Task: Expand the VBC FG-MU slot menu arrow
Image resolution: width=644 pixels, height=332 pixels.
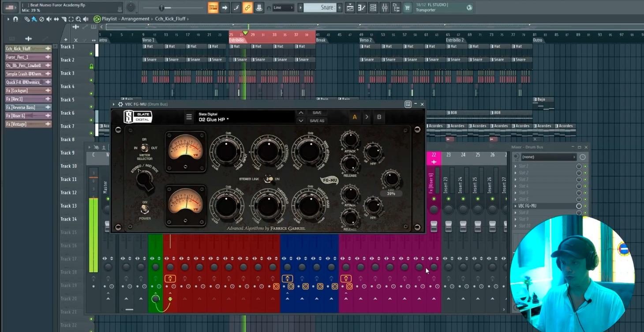Action: (x=516, y=206)
